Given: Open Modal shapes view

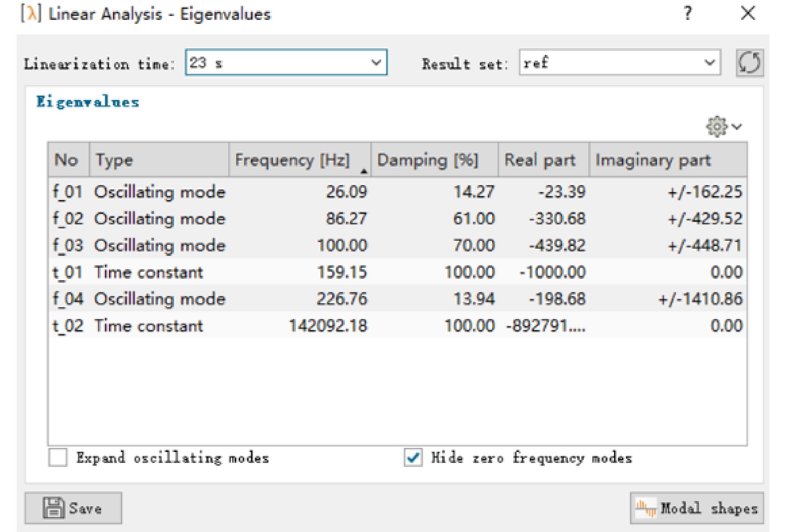Looking at the screenshot, I should [697, 508].
